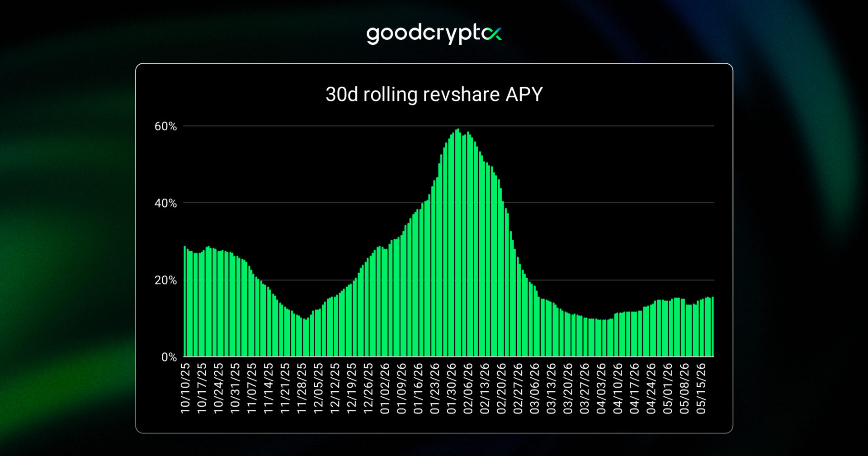Click the 04/03/26 date label
868x456 pixels.
coord(601,388)
